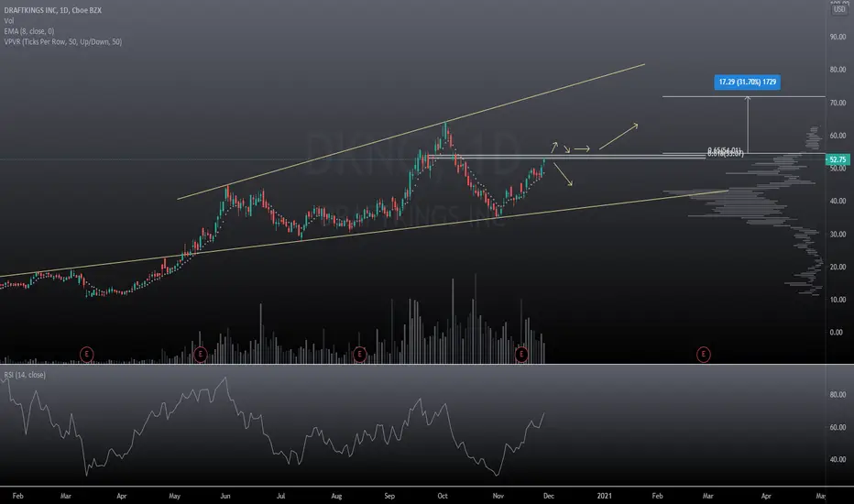854x504 pixels.
Task: Select the Vol indicator legend
Action: (9, 21)
